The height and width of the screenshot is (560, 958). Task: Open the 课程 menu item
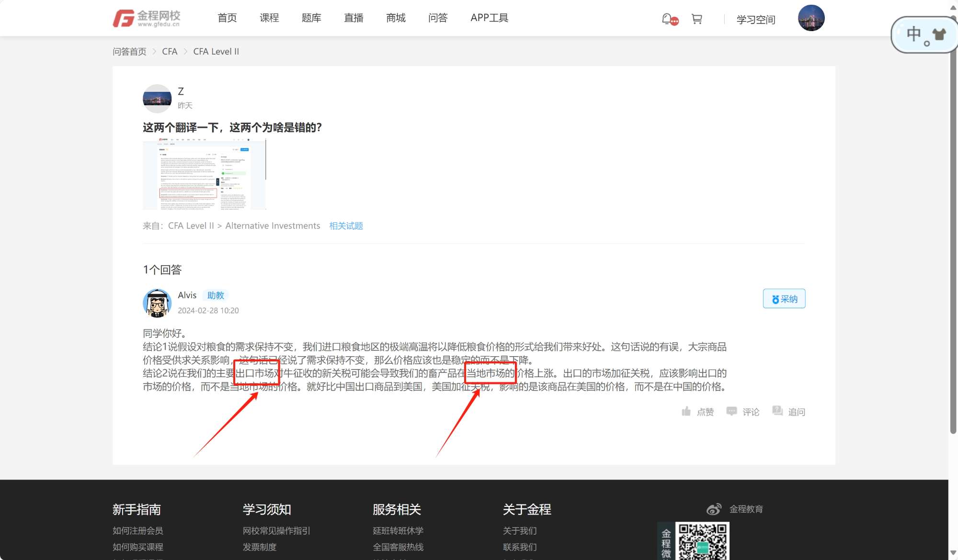[x=269, y=18]
